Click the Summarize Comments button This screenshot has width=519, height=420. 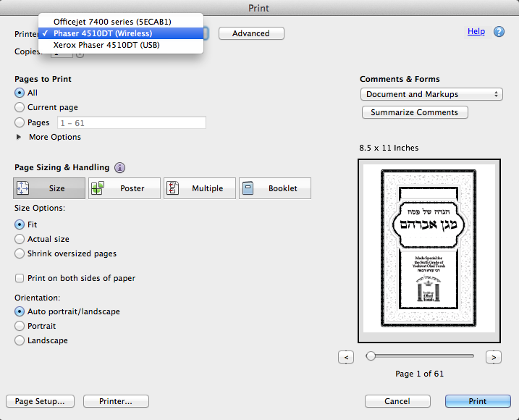tap(415, 112)
